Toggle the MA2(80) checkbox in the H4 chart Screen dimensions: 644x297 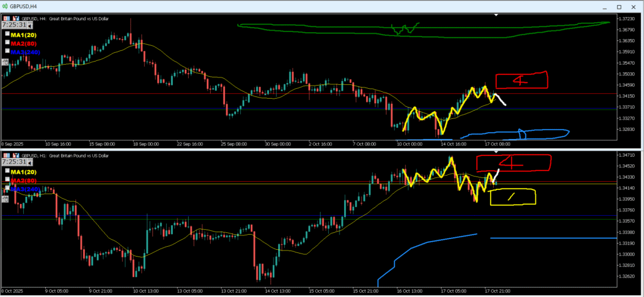pyautogui.click(x=8, y=42)
